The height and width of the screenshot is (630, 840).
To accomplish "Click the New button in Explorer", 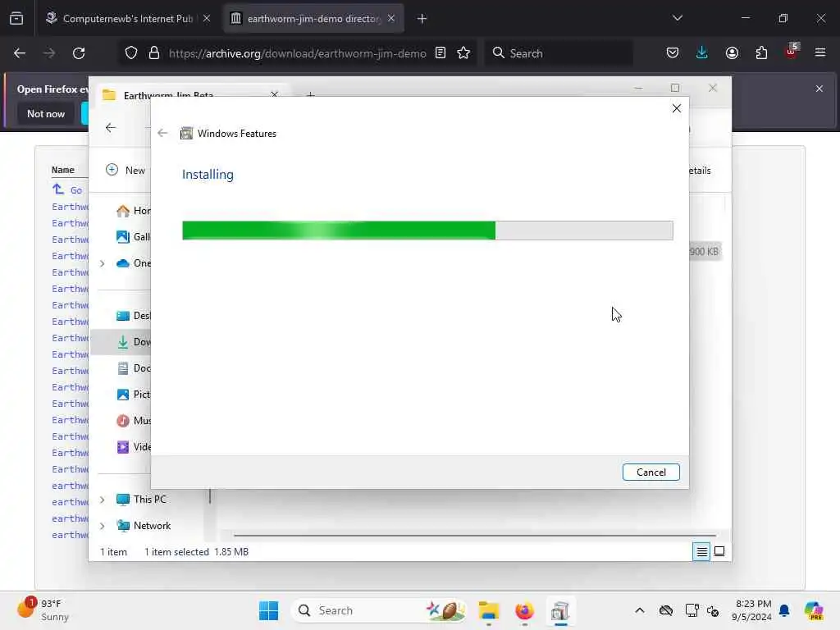I will 126,171.
